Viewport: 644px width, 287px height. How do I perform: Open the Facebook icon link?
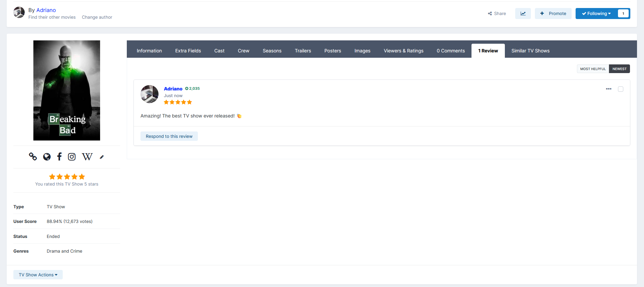click(59, 157)
